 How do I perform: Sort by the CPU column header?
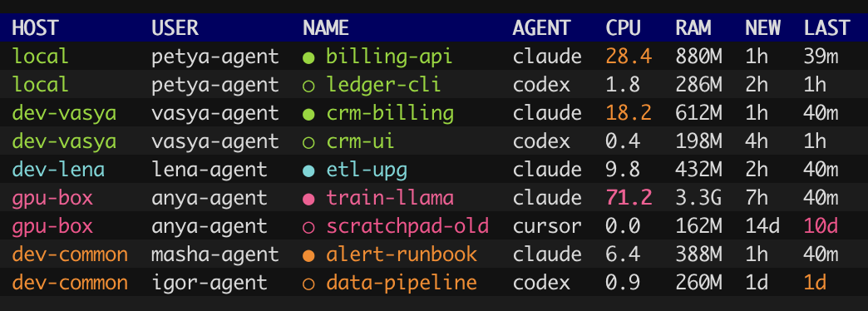623,27
